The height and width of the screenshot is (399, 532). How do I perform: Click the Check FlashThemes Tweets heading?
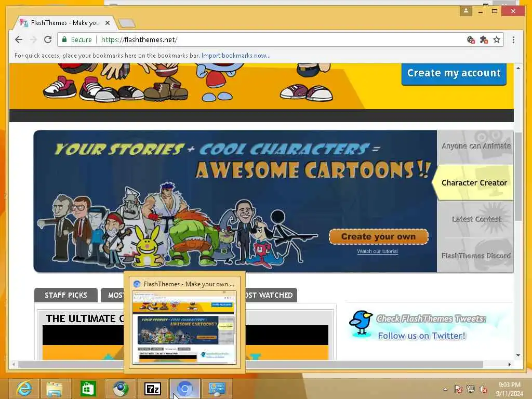click(431, 319)
